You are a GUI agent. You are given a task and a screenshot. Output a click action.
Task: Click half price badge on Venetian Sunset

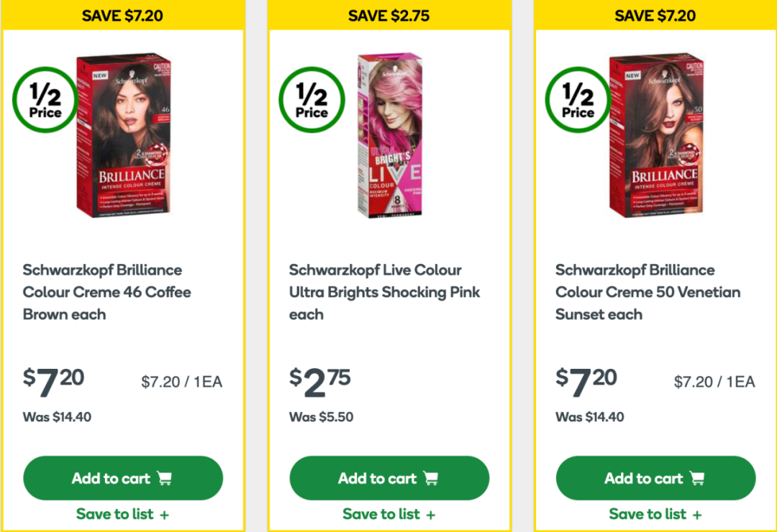click(x=578, y=99)
